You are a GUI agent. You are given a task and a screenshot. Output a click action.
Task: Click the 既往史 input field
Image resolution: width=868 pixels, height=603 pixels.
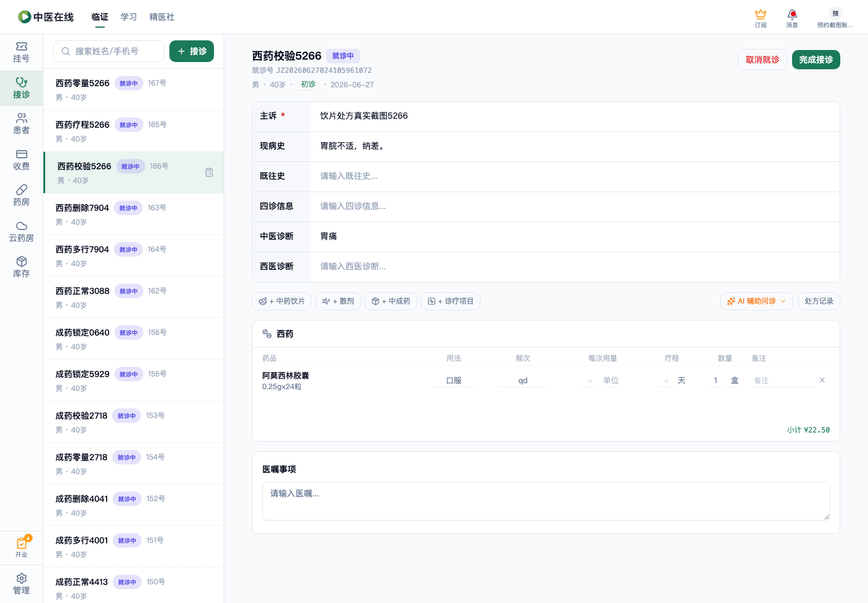(575, 177)
